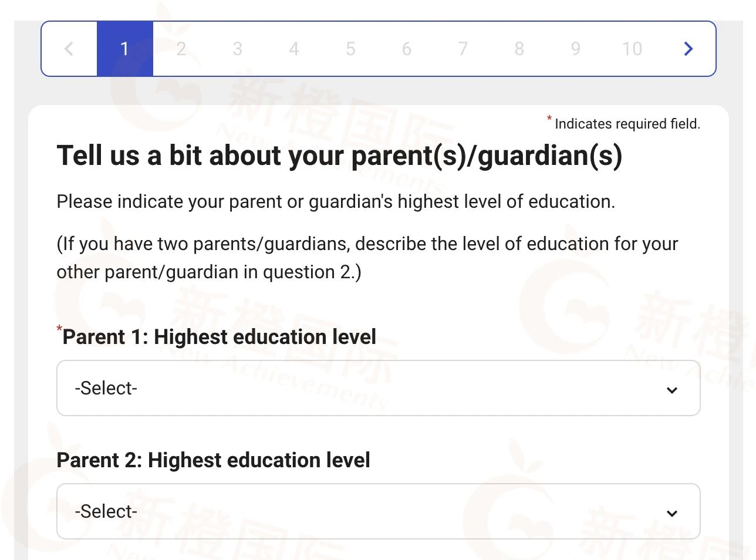
Task: Open the Parent 1 education level dropdown
Action: click(x=378, y=388)
